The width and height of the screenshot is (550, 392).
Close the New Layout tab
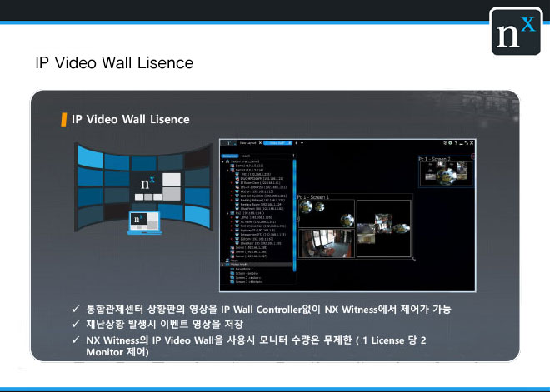260,143
